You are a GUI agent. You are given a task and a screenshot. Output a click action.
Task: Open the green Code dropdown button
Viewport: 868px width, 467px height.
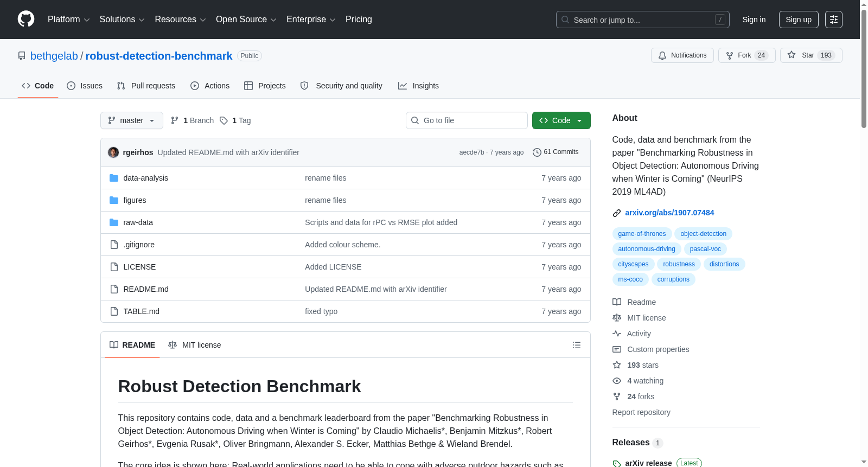click(561, 120)
